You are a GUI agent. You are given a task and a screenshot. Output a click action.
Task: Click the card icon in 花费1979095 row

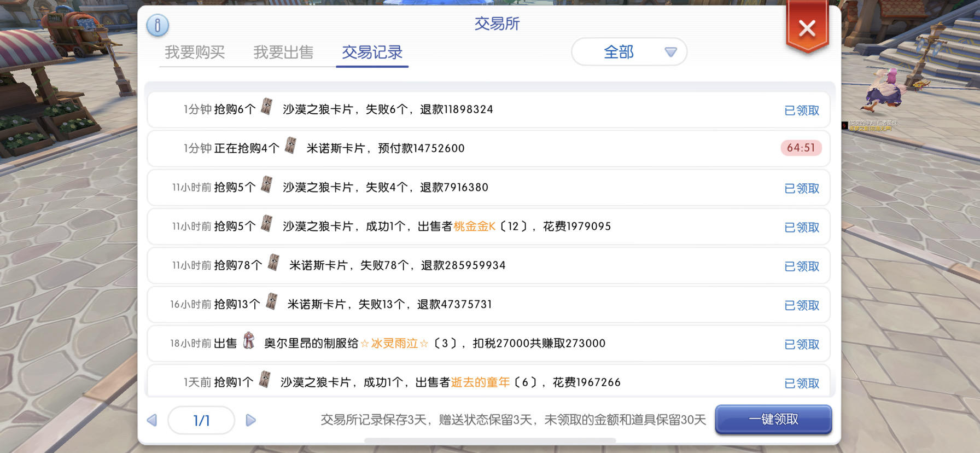267,223
